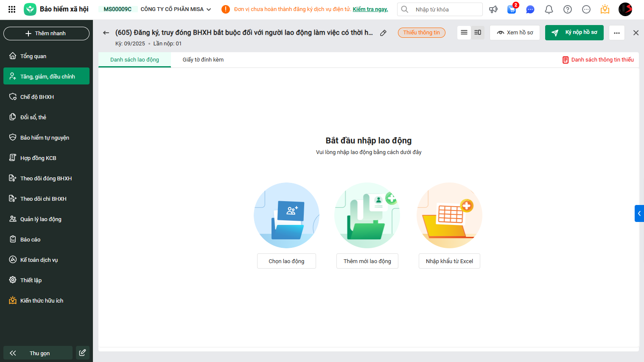Click the MS00009C company code
Screen dimensions: 644x362
coord(118,9)
